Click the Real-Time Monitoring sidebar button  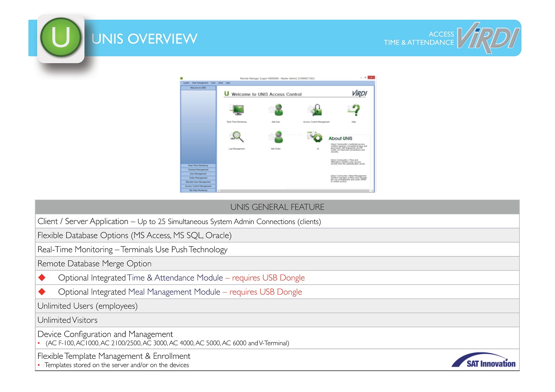198,166
